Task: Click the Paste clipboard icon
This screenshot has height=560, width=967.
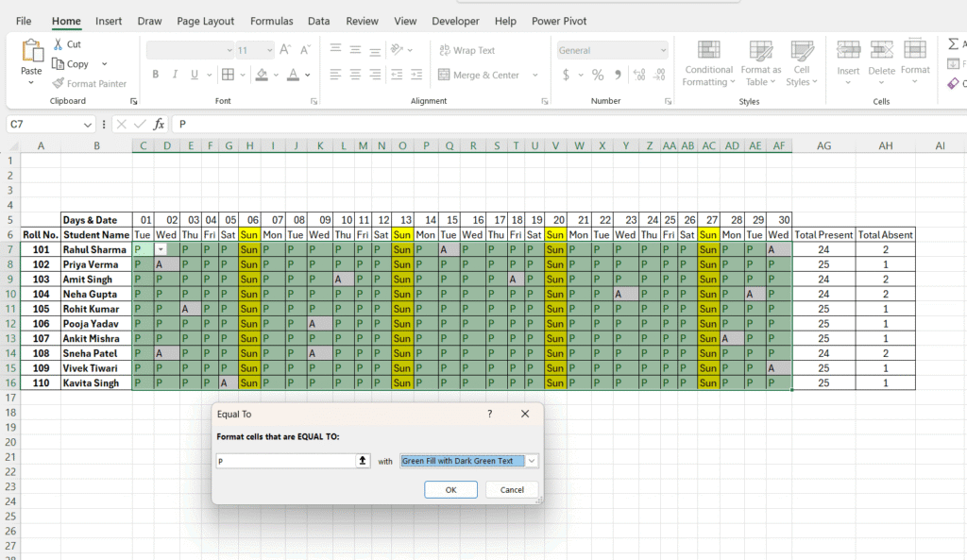Action: click(31, 51)
